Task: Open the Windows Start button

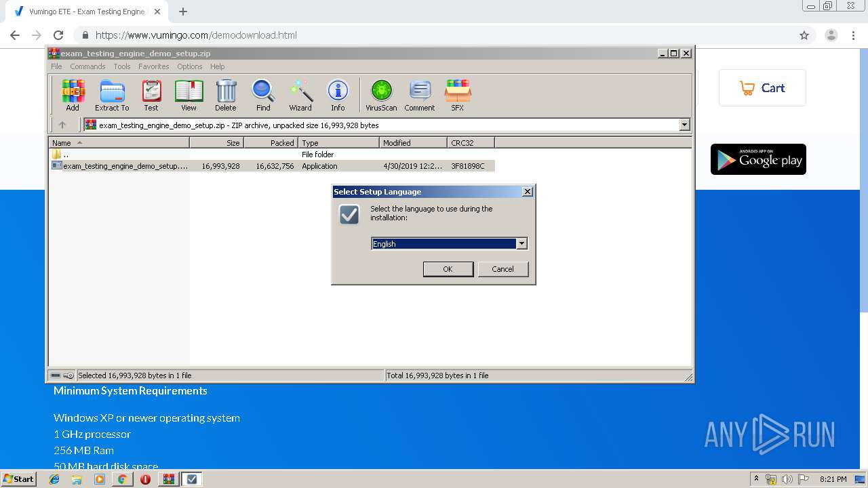Action: click(18, 479)
